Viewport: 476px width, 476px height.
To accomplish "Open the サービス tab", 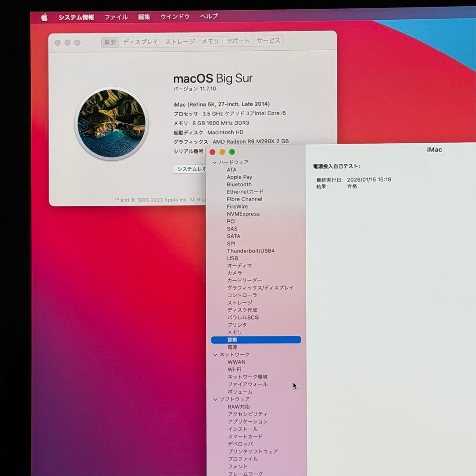I will point(268,41).
